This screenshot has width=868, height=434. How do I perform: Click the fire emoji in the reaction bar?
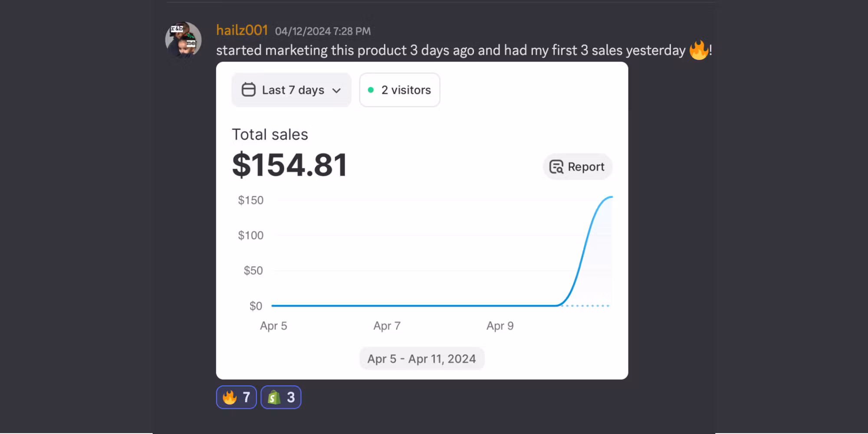230,397
